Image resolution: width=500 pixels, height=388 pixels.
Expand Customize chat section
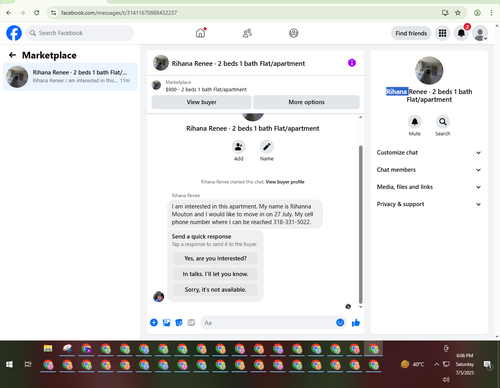429,153
